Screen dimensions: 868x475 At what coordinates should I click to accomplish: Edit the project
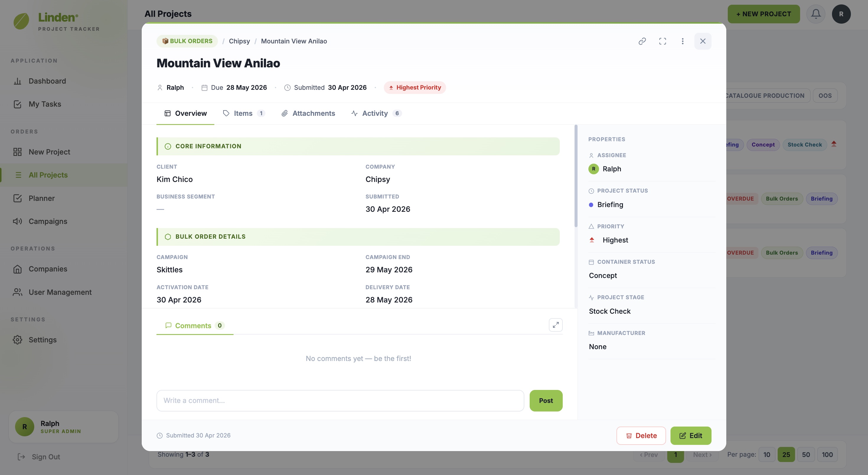click(691, 435)
